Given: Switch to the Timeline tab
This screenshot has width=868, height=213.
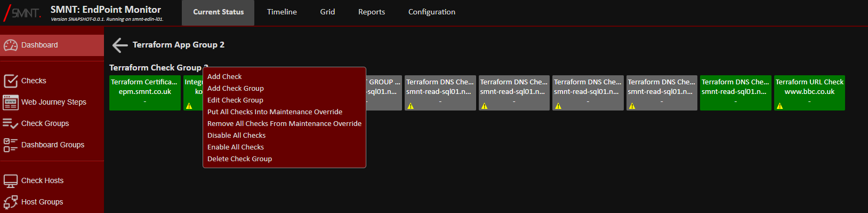Looking at the screenshot, I should (x=282, y=12).
